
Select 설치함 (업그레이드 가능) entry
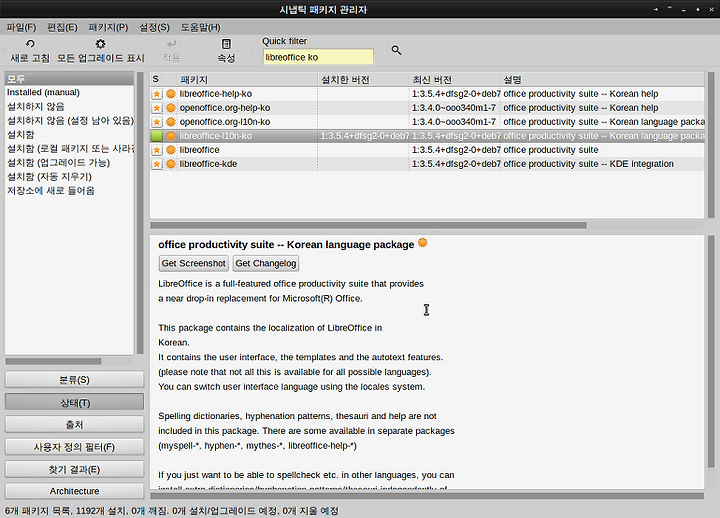[69, 163]
